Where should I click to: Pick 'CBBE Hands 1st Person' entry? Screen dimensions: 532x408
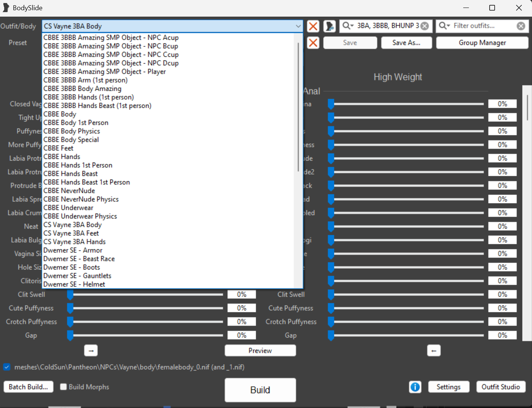78,165
